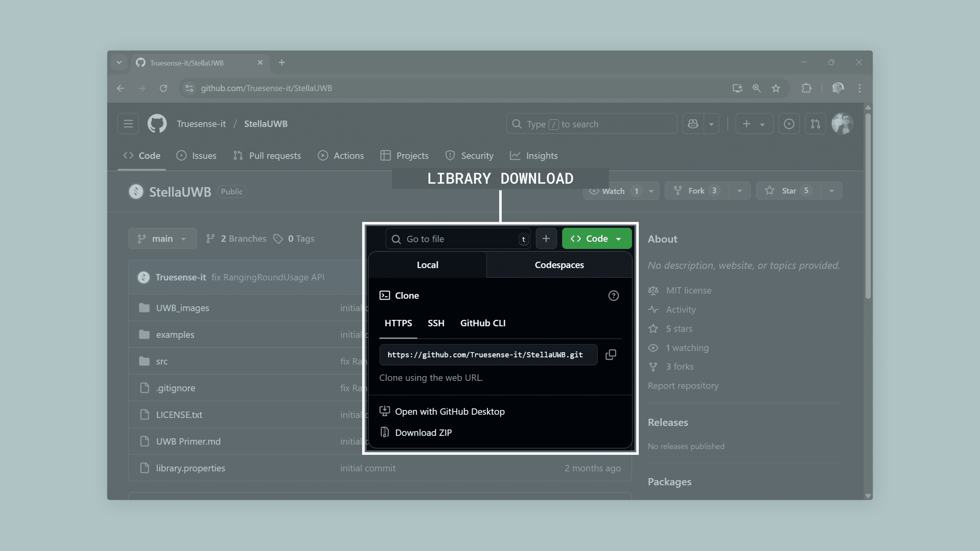Open GitHub notifications inbox icon
The height and width of the screenshot is (551, 980).
pyautogui.click(x=789, y=123)
